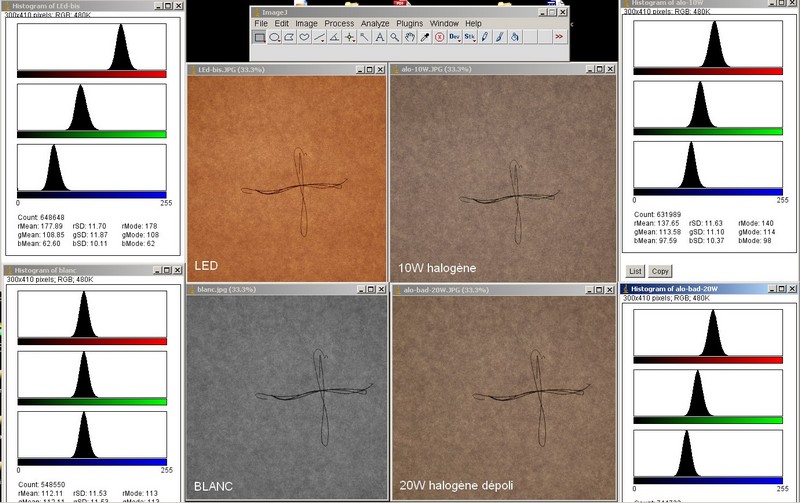Select the Angle tool
Viewport: 800px width, 503px height.
pyautogui.click(x=334, y=37)
